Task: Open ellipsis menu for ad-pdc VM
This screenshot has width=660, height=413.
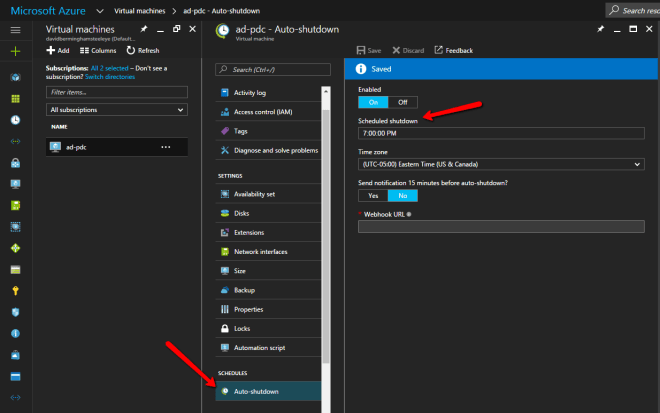Action: point(166,146)
